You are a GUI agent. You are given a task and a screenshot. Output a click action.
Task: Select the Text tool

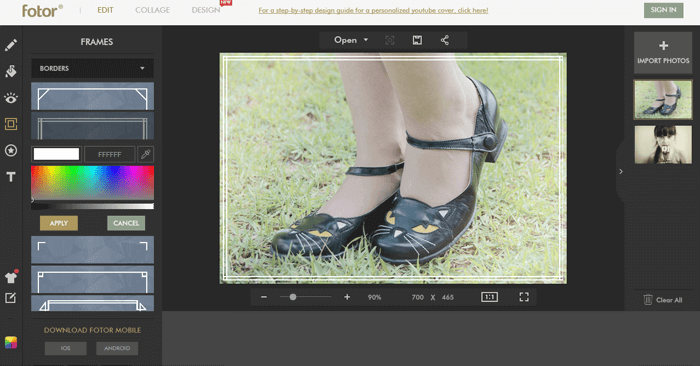coord(11,177)
